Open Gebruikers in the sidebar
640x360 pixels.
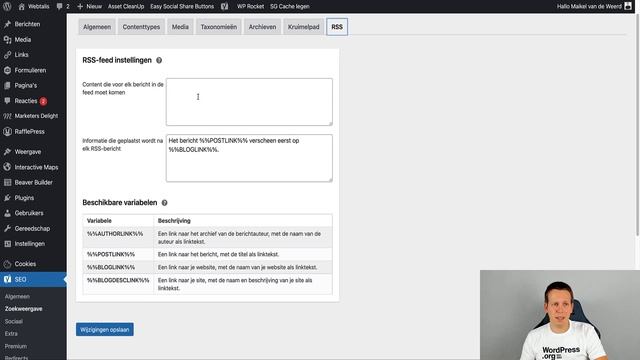[x=29, y=213]
